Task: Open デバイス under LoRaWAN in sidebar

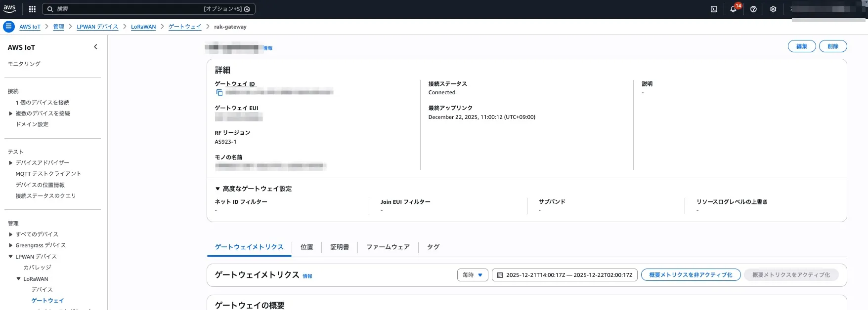Action: [42, 290]
